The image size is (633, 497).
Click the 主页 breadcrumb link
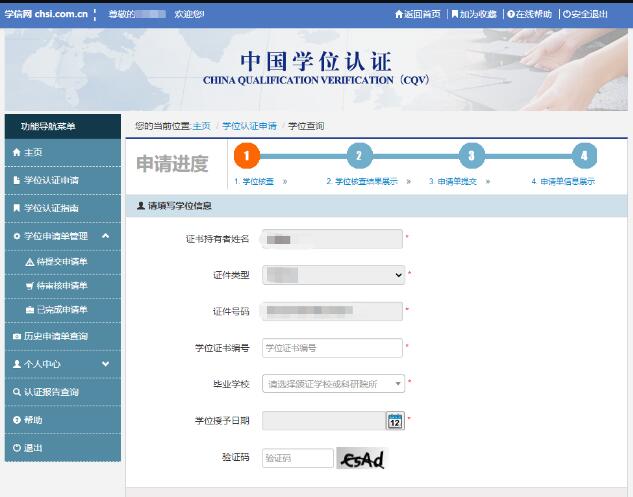pos(201,126)
